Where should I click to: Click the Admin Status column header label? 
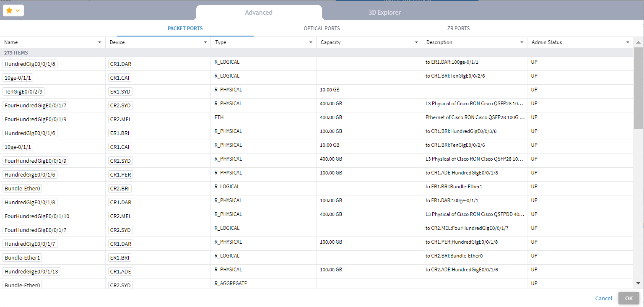(547, 42)
